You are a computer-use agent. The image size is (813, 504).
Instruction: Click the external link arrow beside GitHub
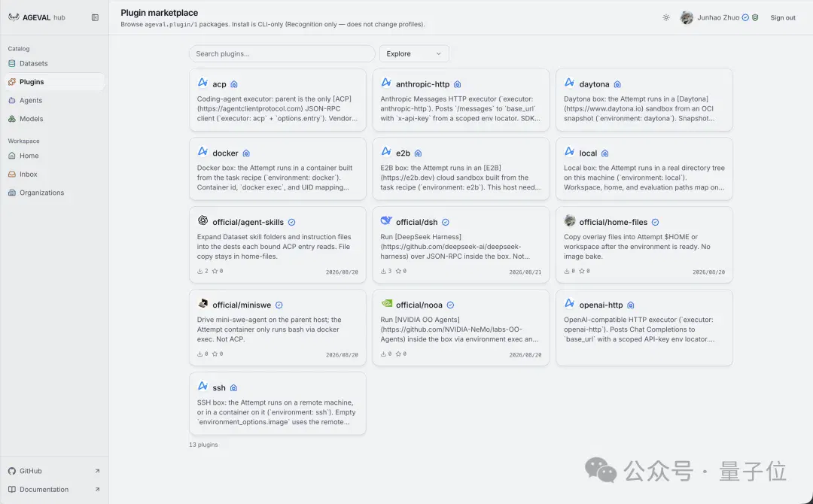click(97, 471)
